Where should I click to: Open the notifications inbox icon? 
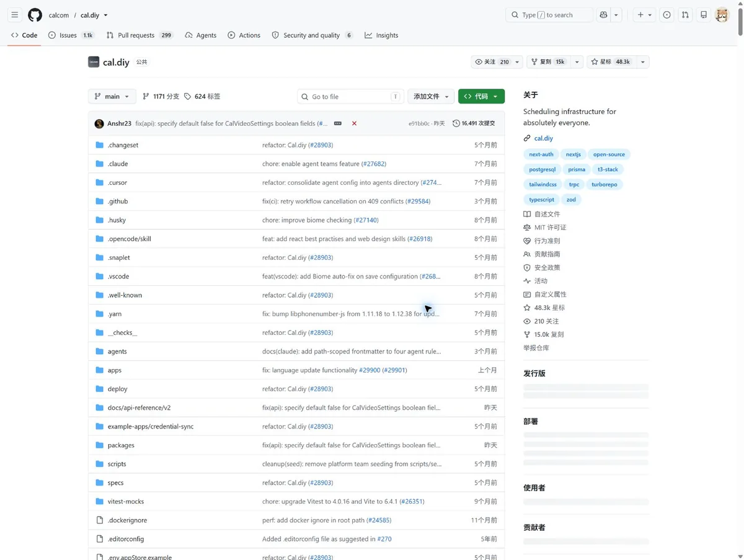[x=704, y=15]
